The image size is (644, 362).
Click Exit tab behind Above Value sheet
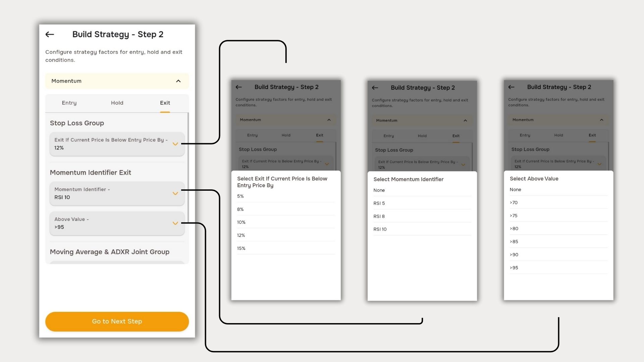(592, 135)
